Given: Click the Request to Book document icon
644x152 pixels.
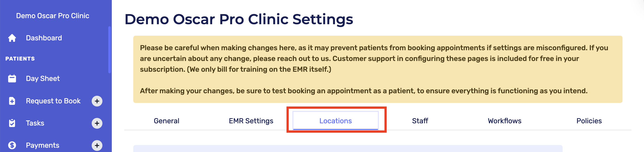Looking at the screenshot, I should click(x=12, y=101).
